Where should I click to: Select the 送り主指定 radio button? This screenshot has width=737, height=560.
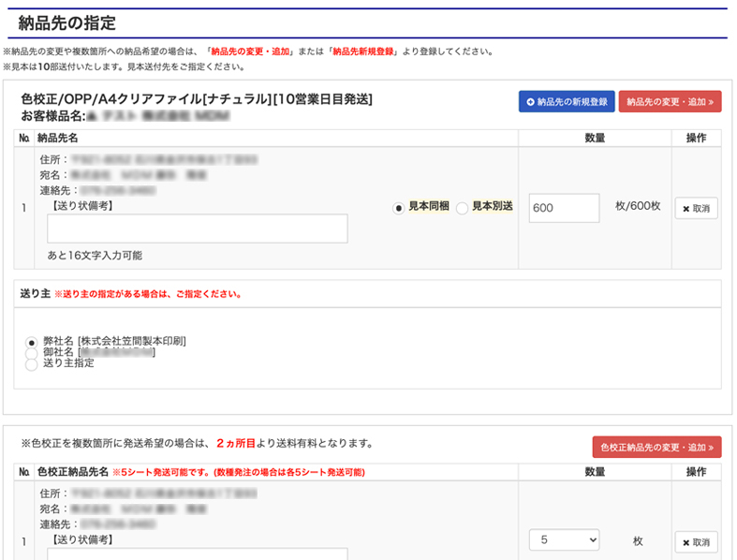pos(32,364)
